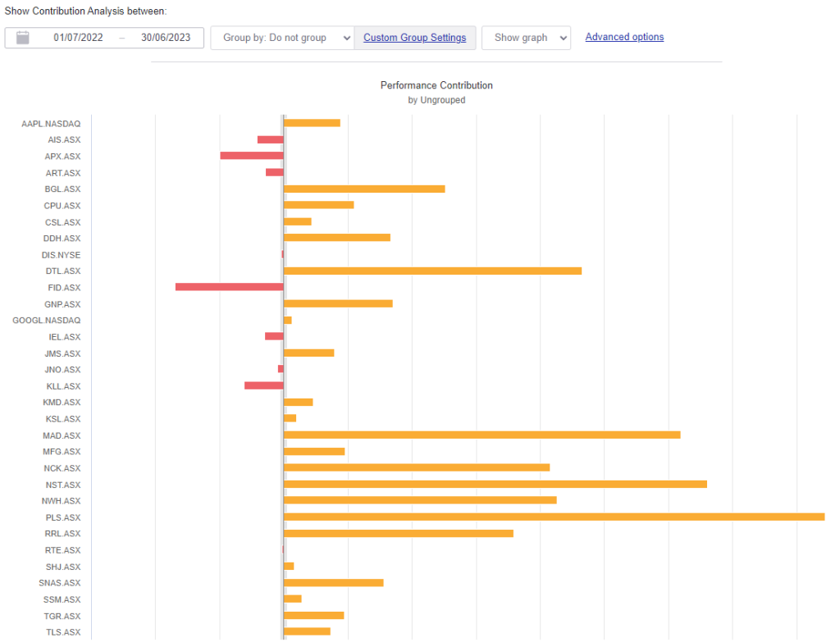Click the Performance Contribution chart title

click(x=436, y=85)
